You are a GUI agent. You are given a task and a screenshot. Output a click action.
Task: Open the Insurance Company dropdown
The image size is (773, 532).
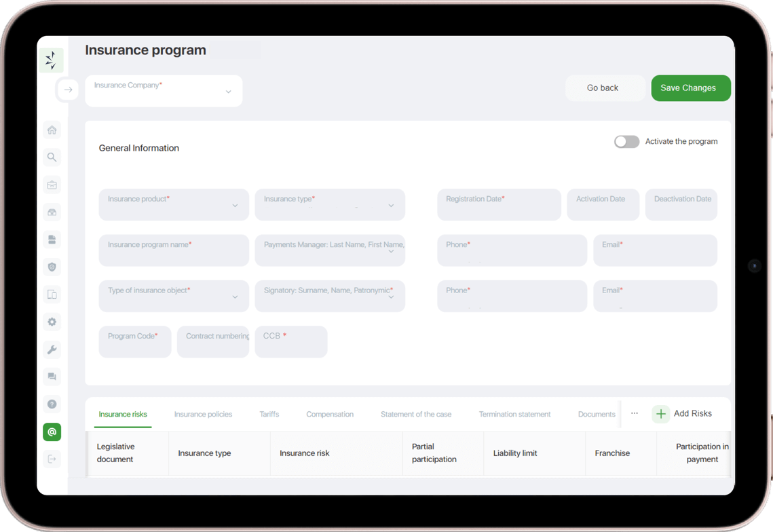click(164, 91)
